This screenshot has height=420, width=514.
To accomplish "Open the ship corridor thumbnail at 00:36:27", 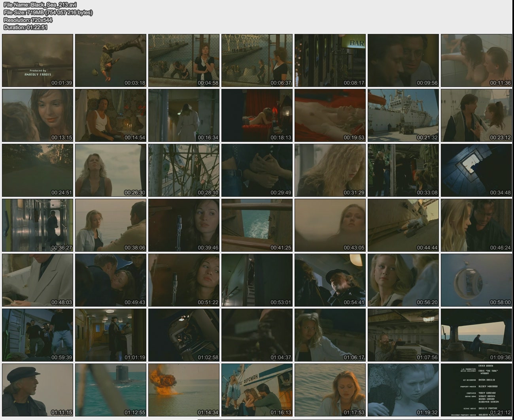I will point(38,225).
